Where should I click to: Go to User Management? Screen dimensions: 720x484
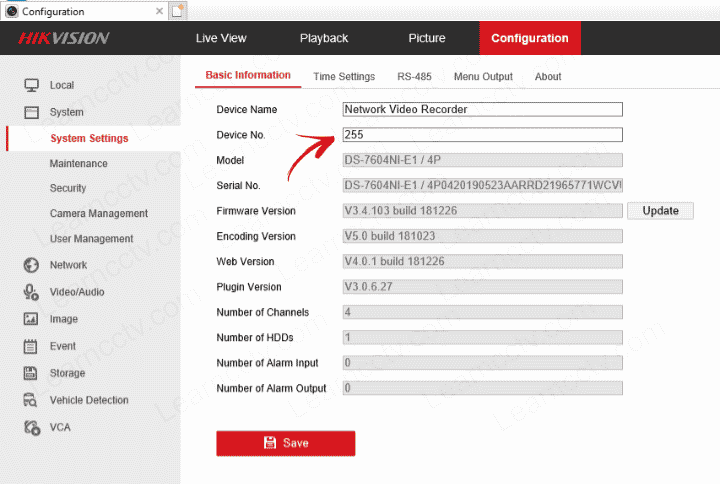pos(91,238)
